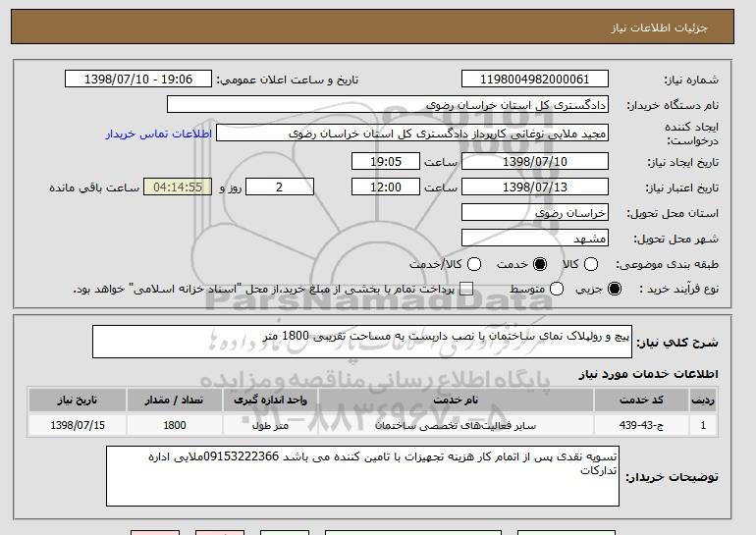
Task: Click the ردیف column header
Action: pos(703,401)
